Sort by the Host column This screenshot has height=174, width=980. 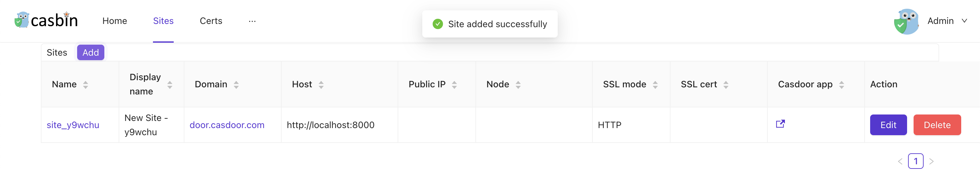pos(321,85)
